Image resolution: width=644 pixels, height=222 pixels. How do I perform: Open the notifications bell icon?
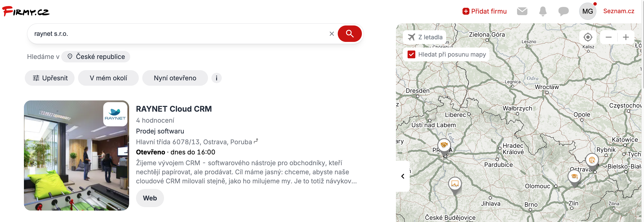pyautogui.click(x=542, y=11)
